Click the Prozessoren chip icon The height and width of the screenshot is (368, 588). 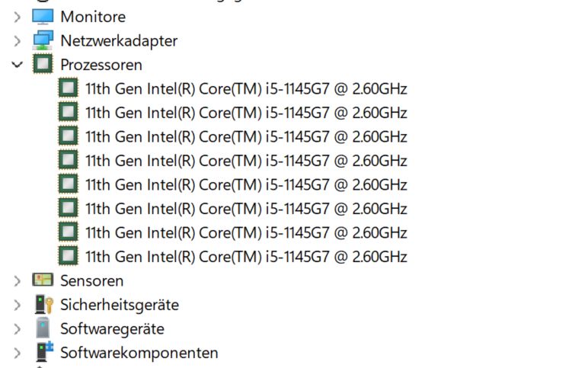(x=43, y=65)
